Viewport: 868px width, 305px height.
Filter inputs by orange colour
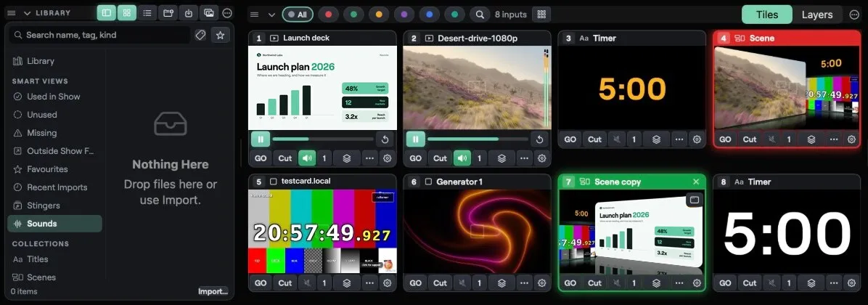[x=379, y=15]
